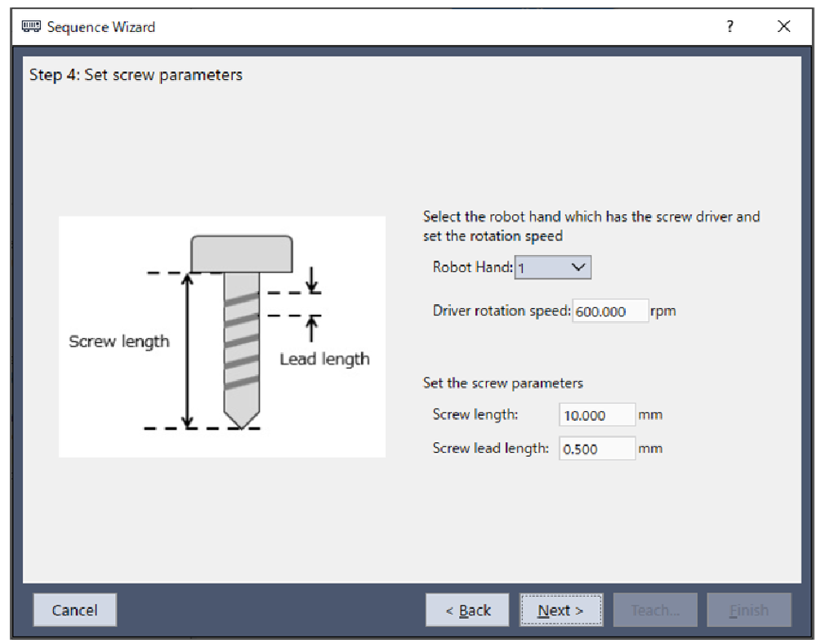Click the "Set the screw parameters" text
Image resolution: width=821 pixels, height=644 pixels.
[x=502, y=383]
